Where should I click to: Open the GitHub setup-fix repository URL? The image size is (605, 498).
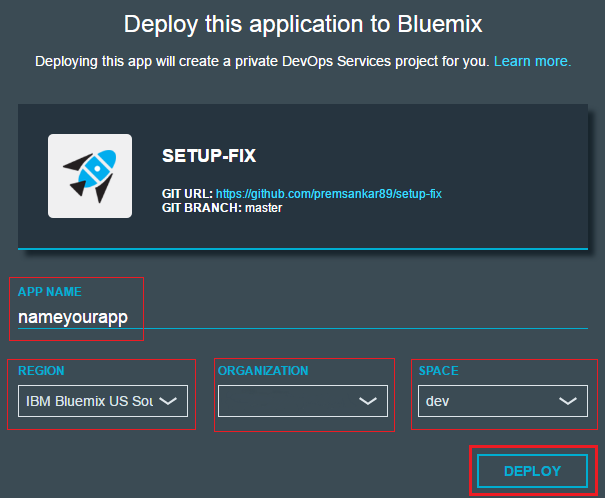pyautogui.click(x=329, y=194)
